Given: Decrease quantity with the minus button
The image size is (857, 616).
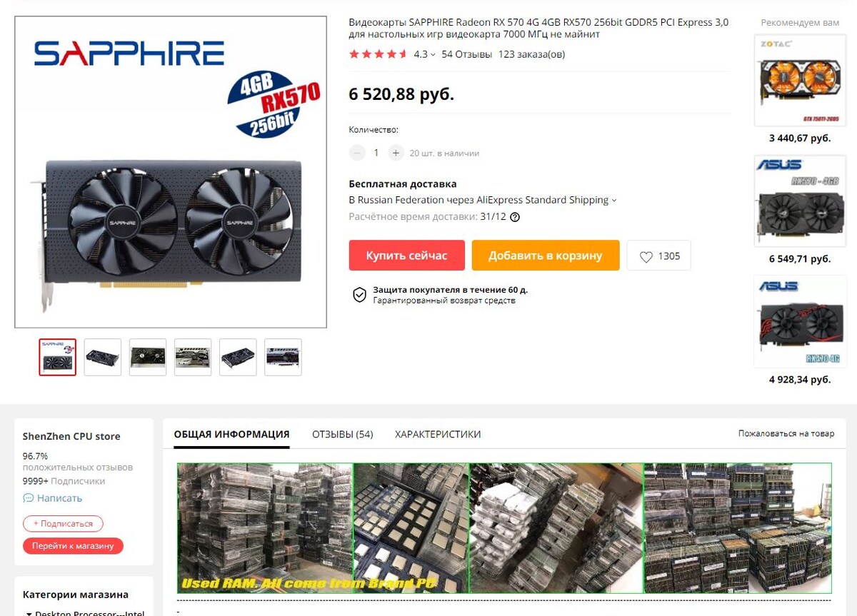Looking at the screenshot, I should point(357,153).
